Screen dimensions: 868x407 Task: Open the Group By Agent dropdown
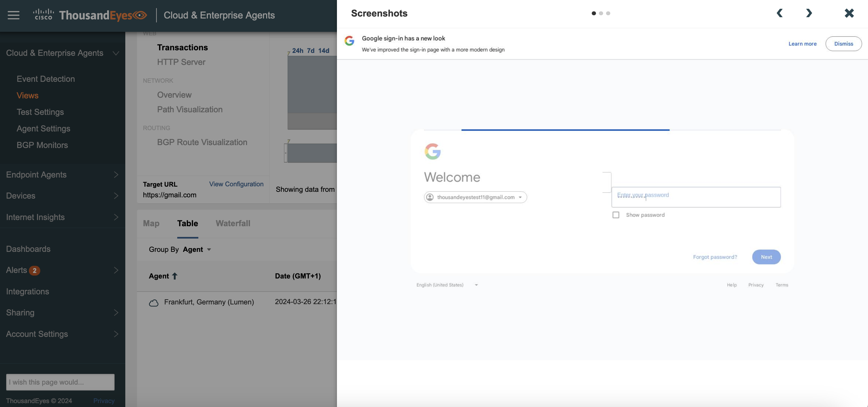click(x=197, y=249)
